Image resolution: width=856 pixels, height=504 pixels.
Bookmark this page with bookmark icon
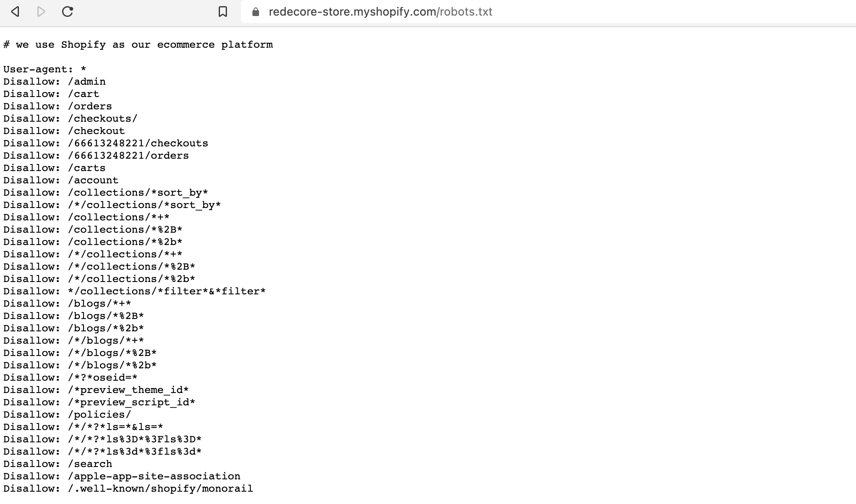(222, 12)
